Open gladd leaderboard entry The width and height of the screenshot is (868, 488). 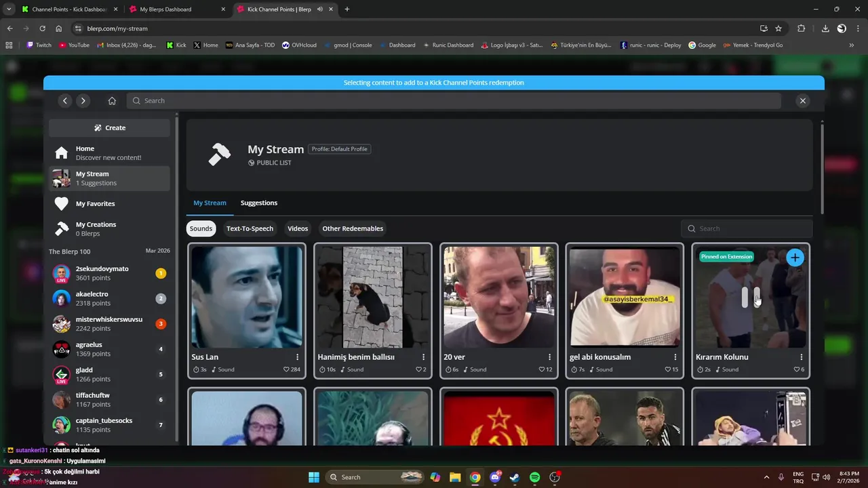pos(109,374)
